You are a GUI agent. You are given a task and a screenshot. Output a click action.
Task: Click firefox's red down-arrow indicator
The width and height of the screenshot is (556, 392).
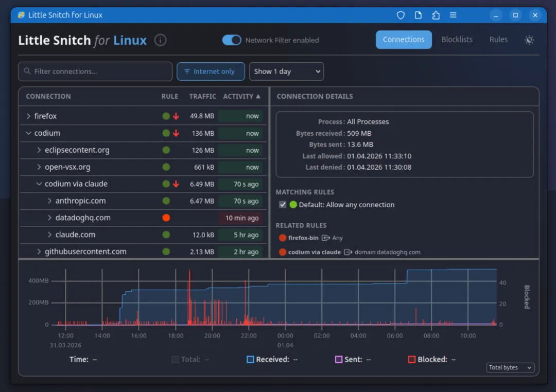[x=176, y=116]
